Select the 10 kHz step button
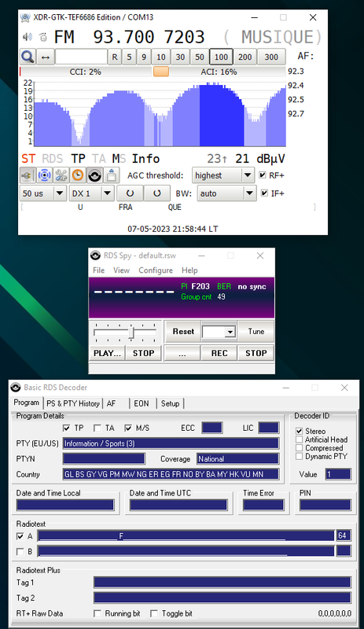364x629 pixels. tap(161, 57)
